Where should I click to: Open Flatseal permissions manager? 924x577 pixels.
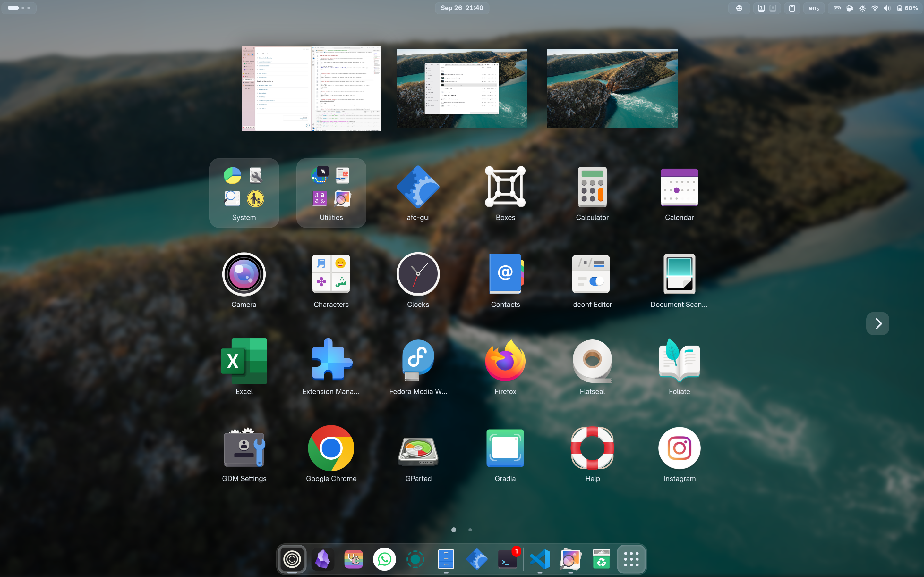592,361
